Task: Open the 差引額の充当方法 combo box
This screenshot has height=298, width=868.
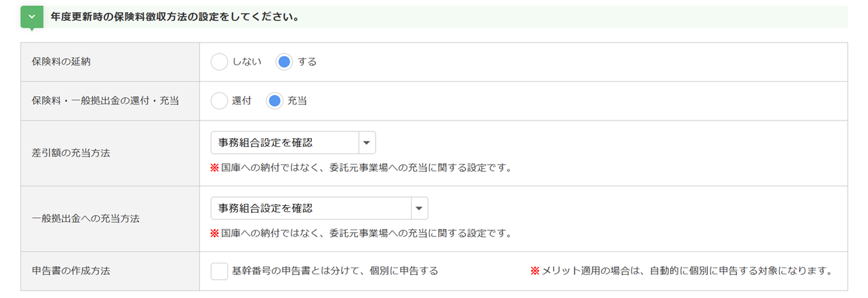Action: pos(285,143)
